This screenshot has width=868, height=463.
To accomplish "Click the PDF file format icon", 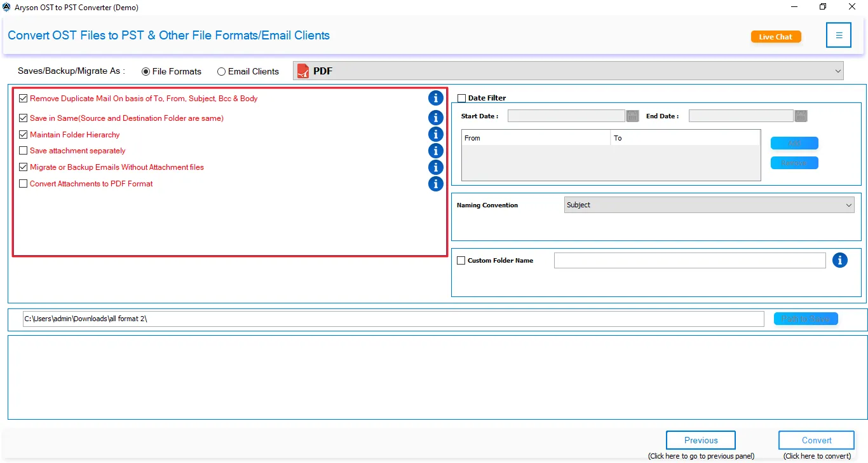I will [x=302, y=71].
